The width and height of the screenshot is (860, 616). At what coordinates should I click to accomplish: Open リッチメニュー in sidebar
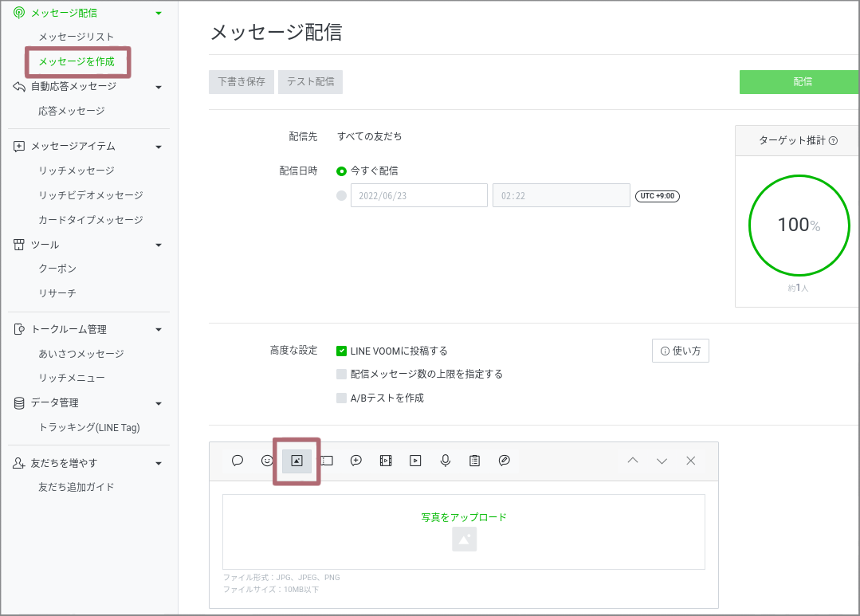pyautogui.click(x=72, y=378)
